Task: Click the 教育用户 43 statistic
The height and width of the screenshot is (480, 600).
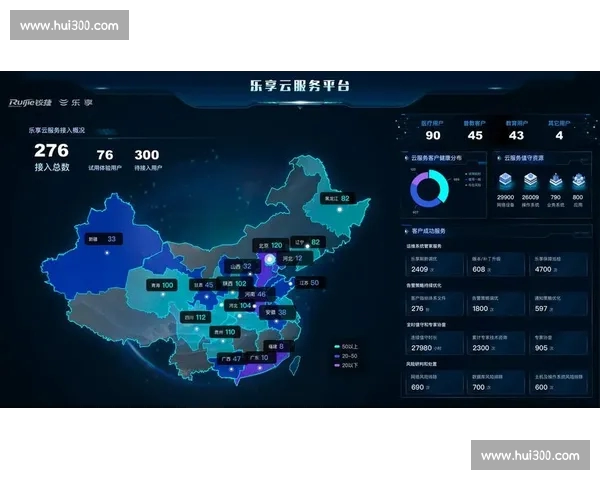Action: (x=517, y=131)
